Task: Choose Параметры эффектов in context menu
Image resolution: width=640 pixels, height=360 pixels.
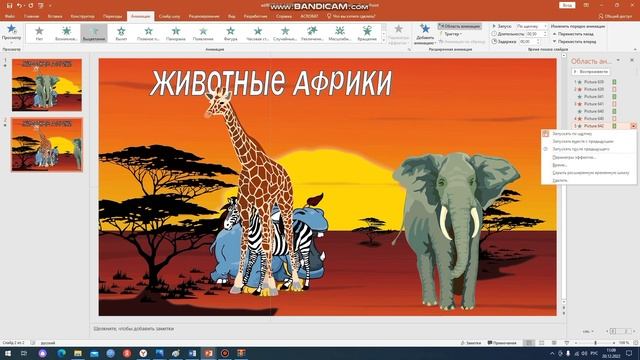Action: point(588,157)
